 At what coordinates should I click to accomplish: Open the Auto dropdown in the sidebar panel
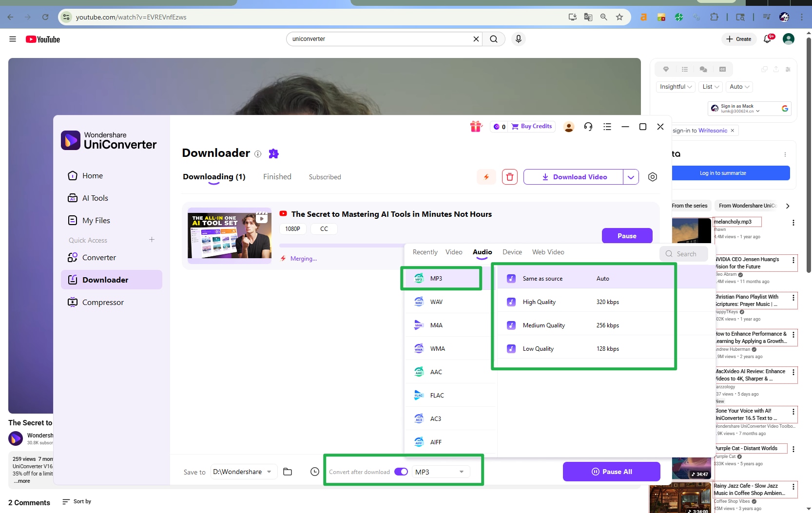pos(739,87)
